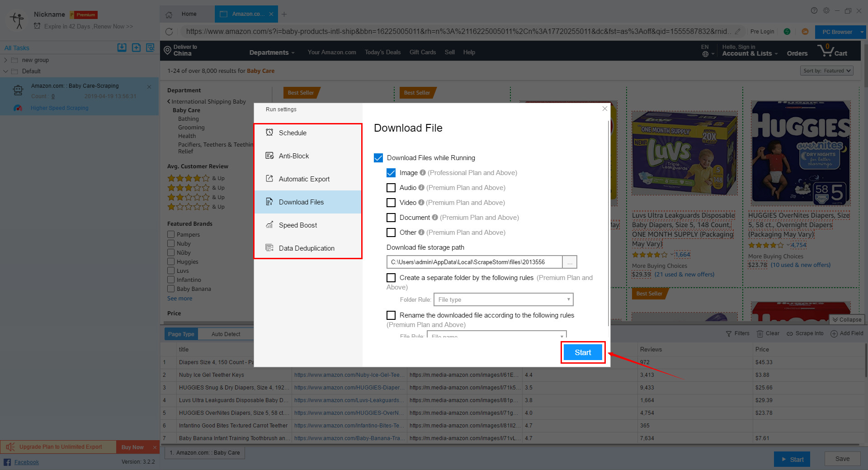Click Document info icon
Image resolution: width=868 pixels, height=470 pixels.
point(435,218)
